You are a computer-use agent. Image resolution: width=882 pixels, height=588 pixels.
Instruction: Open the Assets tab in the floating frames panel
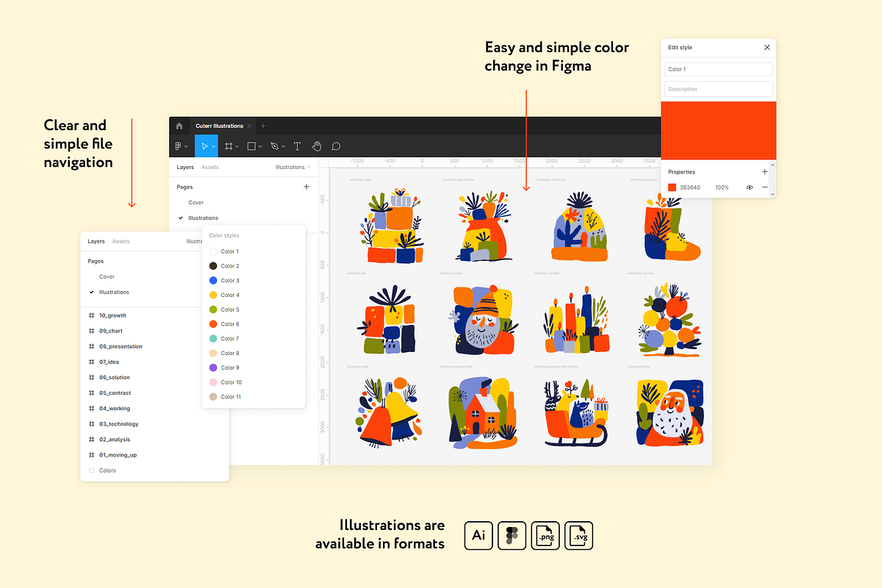[x=121, y=241]
